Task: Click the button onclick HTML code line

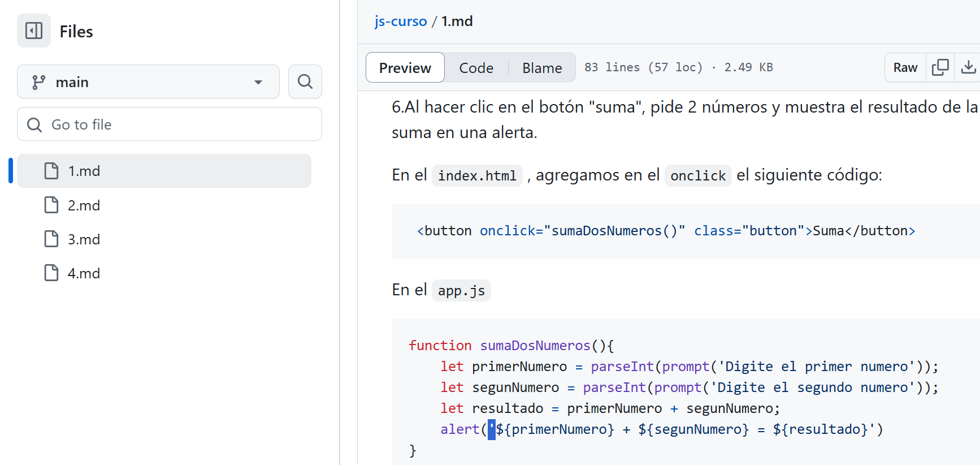Action: tap(666, 231)
